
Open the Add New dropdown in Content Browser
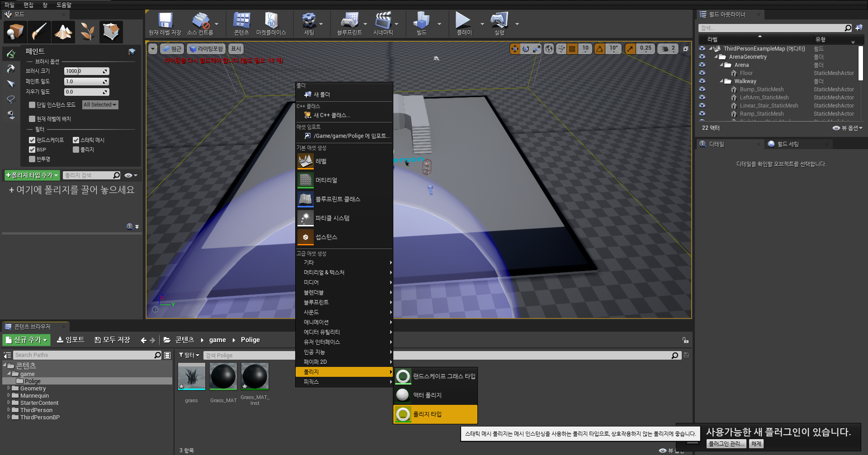click(x=27, y=340)
